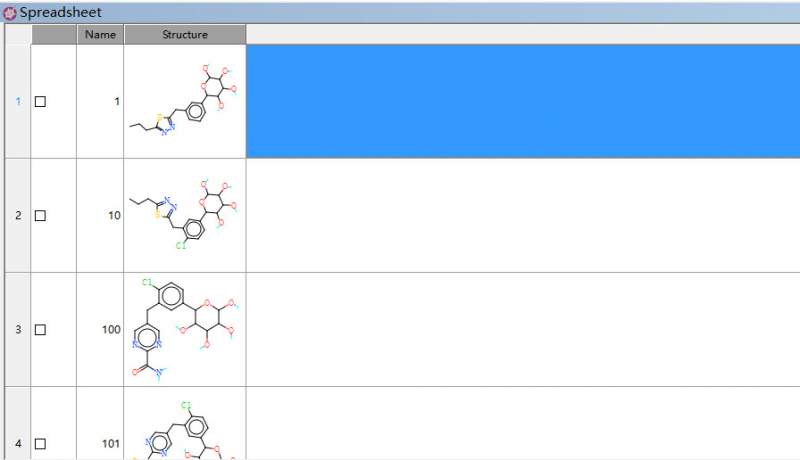Click the Name column header
The height and width of the screenshot is (460, 800).
click(100, 35)
